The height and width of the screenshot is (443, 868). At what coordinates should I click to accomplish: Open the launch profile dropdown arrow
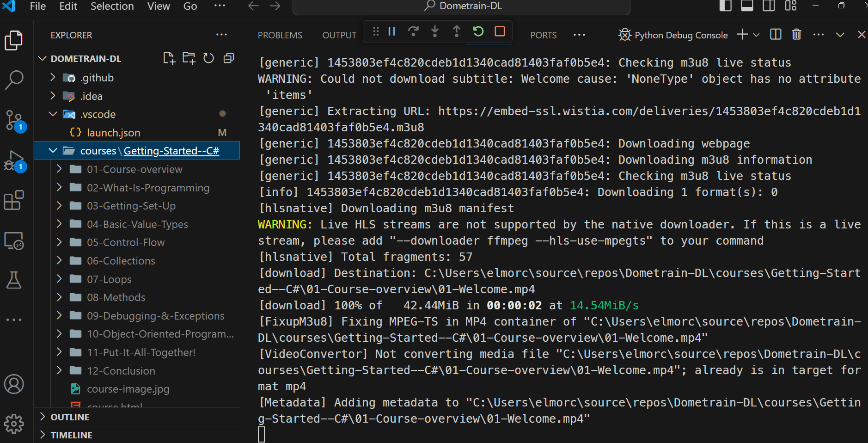point(756,35)
